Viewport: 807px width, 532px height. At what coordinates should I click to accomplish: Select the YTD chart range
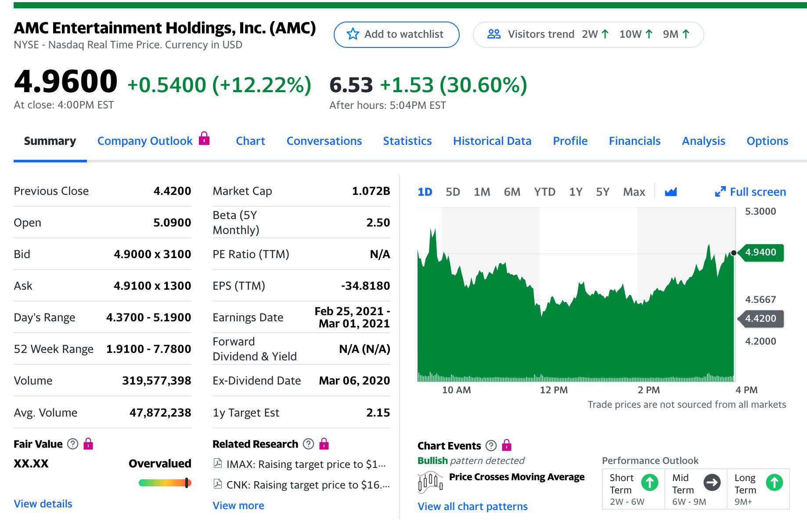[544, 192]
